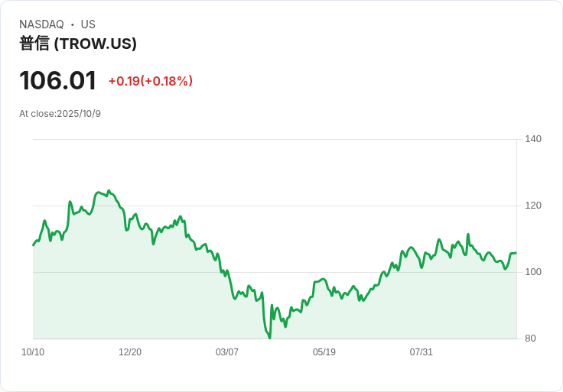Screen dimensions: 563x392
Task: Click the +0.19(+0.18%) price change
Action: (x=150, y=81)
